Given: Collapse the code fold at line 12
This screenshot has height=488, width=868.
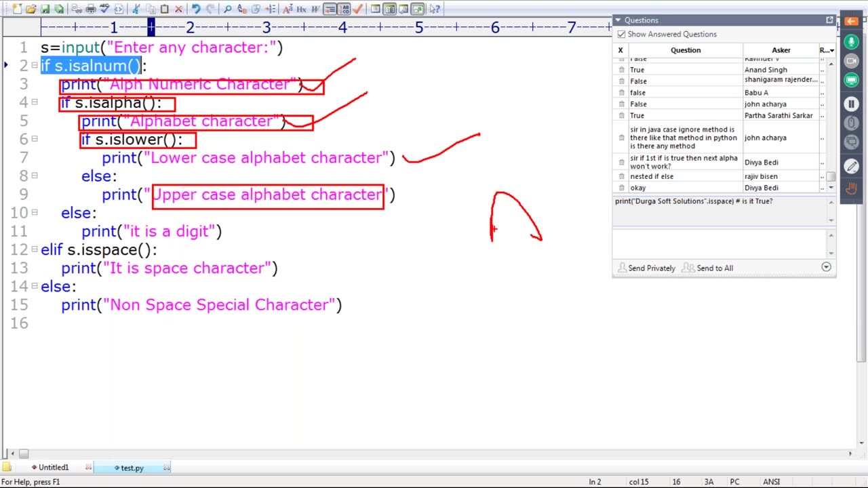Looking at the screenshot, I should tap(35, 248).
